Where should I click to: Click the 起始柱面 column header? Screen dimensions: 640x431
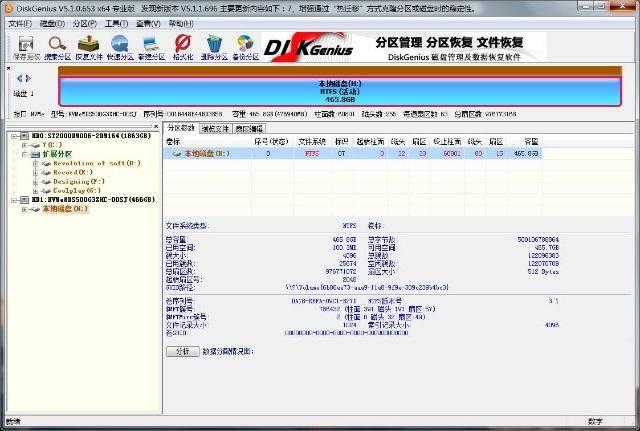[x=370, y=142]
